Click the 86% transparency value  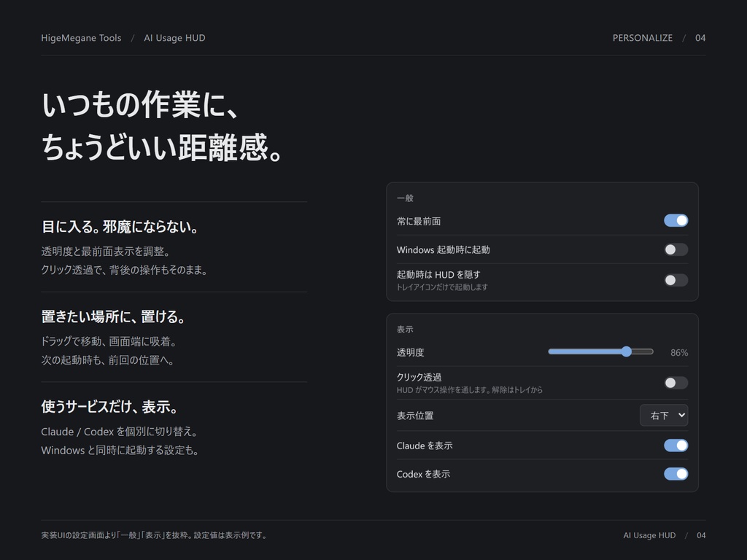[x=679, y=352]
